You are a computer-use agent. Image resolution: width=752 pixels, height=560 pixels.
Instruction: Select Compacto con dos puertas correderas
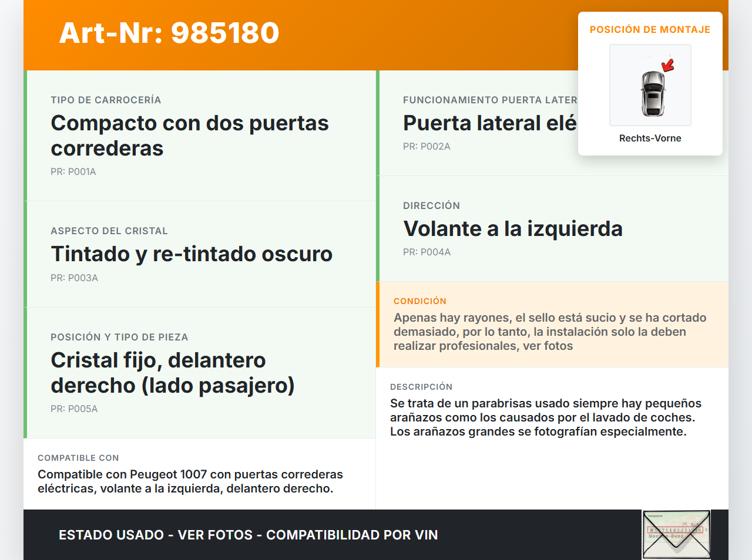click(x=189, y=136)
